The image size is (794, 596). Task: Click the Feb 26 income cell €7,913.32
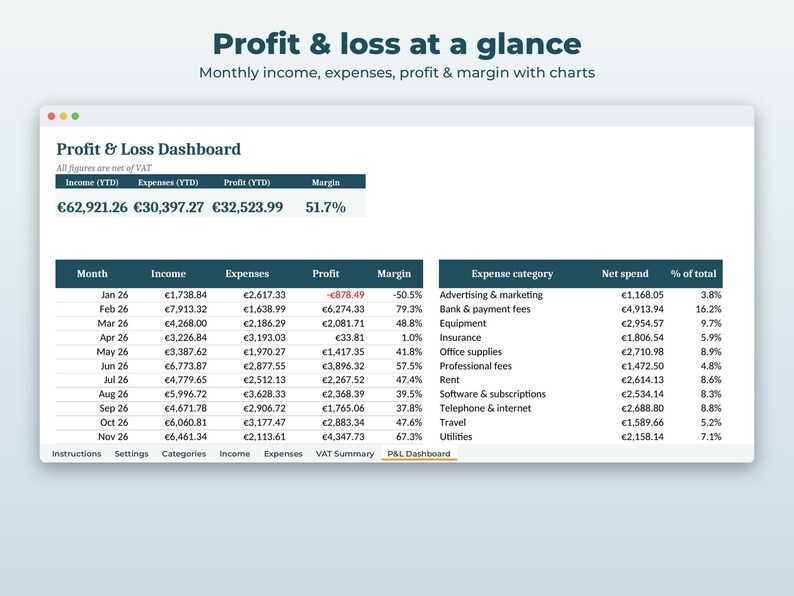(185, 309)
